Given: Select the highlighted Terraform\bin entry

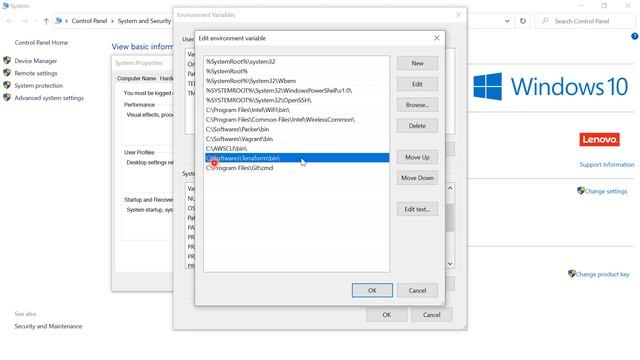Looking at the screenshot, I should pos(296,158).
